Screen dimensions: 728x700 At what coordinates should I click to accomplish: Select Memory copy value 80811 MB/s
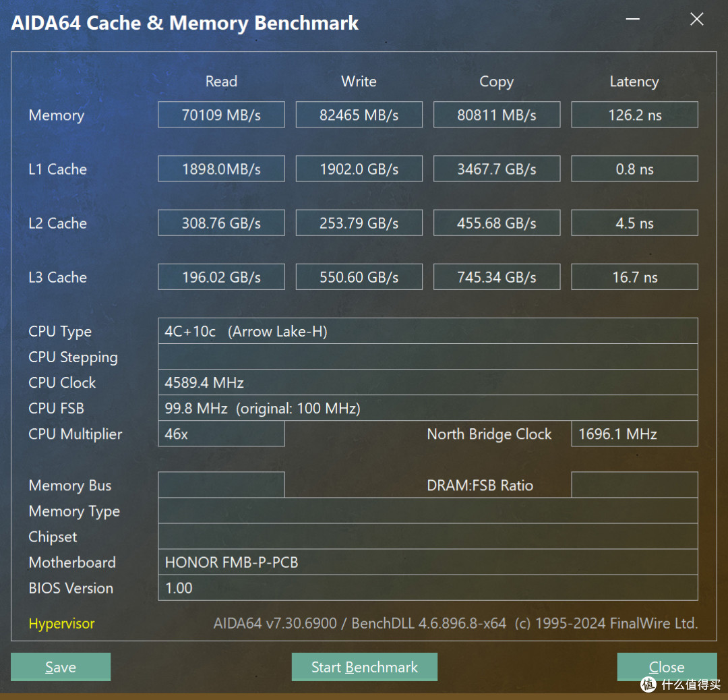coord(497,114)
